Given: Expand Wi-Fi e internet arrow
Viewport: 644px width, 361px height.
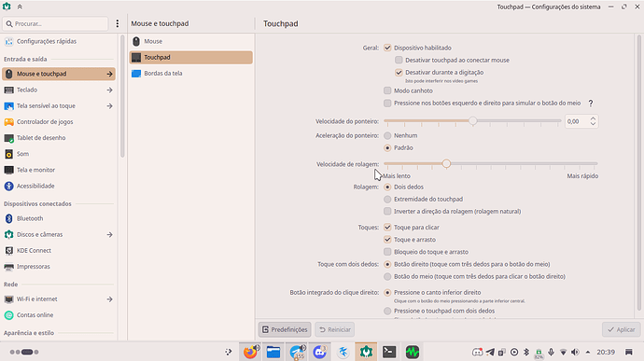Looking at the screenshot, I should tap(109, 299).
